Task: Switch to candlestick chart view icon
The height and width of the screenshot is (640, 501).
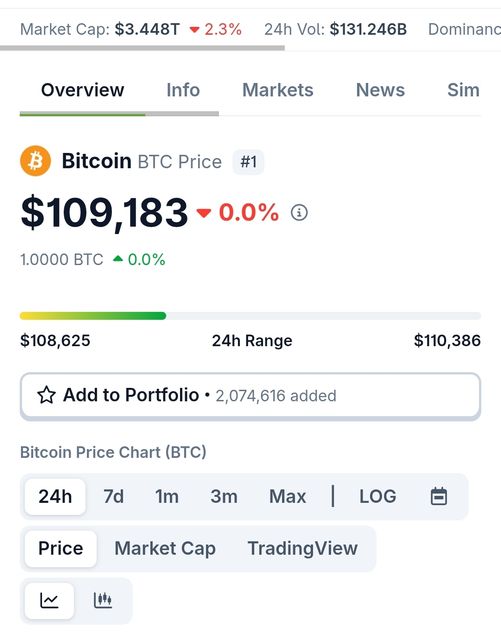Action: point(103,600)
